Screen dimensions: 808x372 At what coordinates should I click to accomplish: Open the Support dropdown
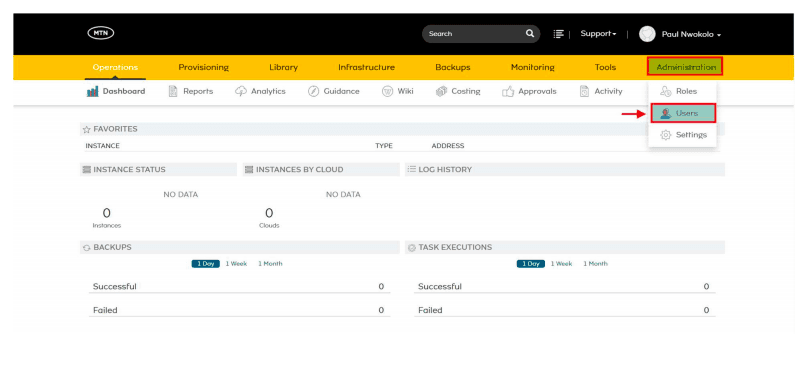click(x=598, y=33)
